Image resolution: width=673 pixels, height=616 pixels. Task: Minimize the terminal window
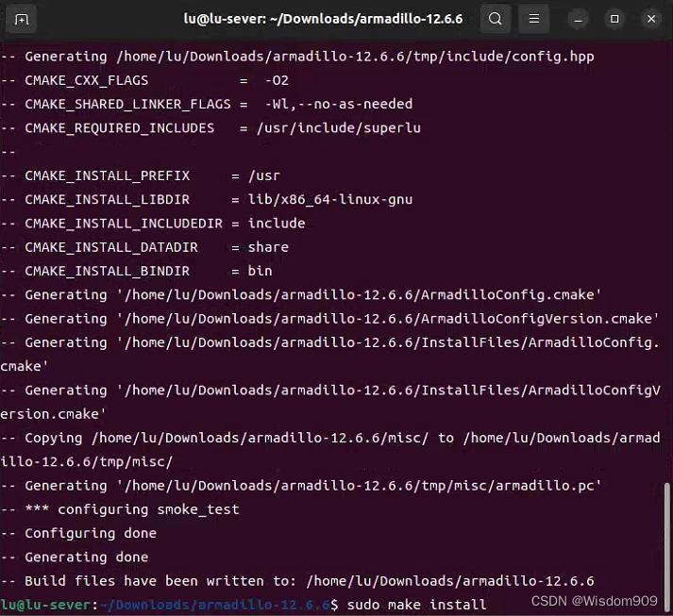(x=579, y=19)
